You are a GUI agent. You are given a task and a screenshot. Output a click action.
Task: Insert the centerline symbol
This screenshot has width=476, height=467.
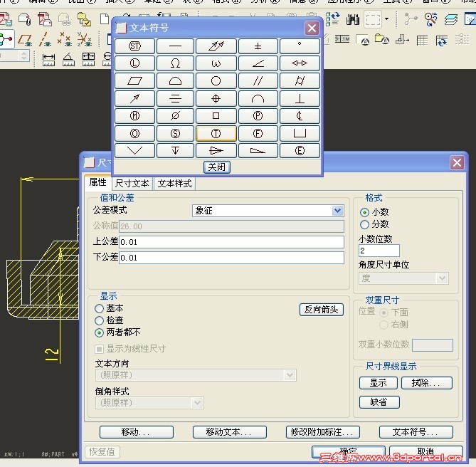tap(300, 116)
